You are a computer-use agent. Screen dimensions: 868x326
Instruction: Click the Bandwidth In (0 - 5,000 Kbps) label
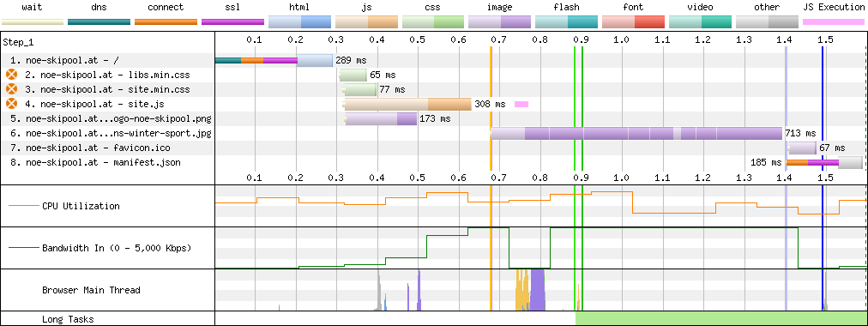coord(117,248)
